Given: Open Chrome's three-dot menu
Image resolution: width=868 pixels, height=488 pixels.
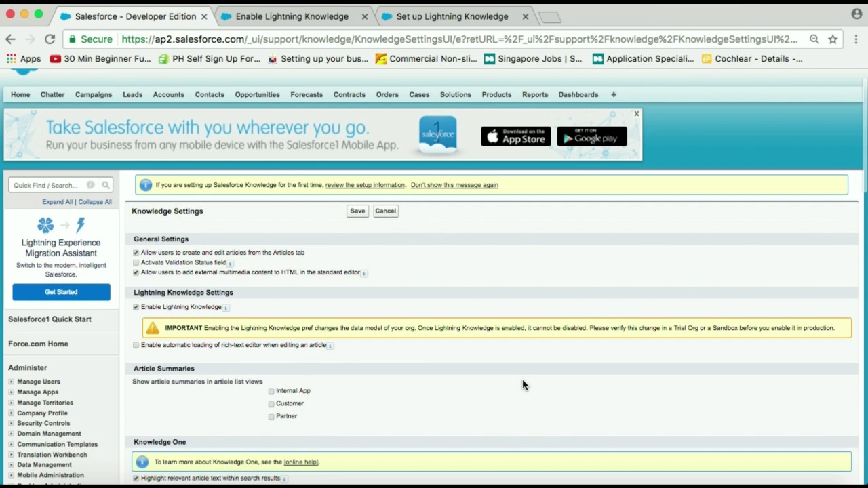Looking at the screenshot, I should point(856,39).
